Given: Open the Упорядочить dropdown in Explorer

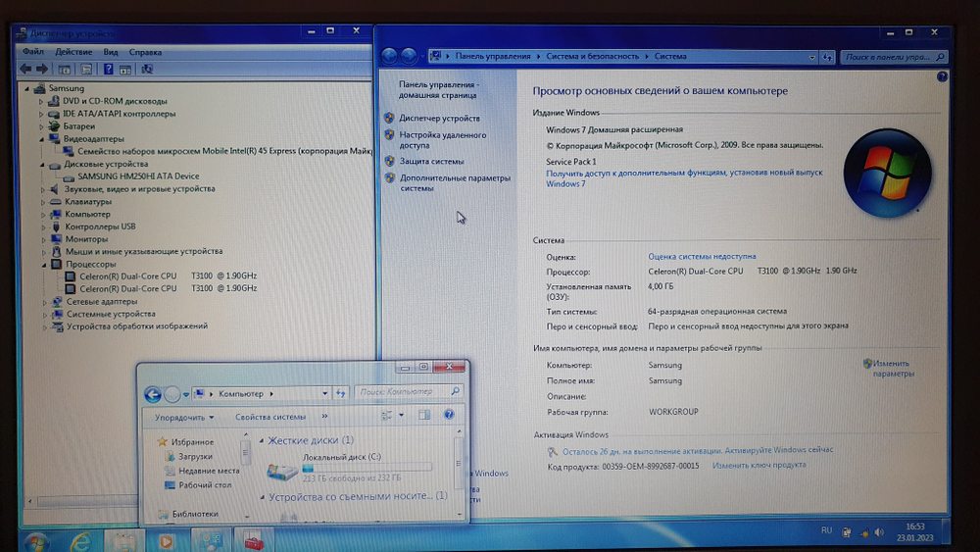Looking at the screenshot, I should pos(184,417).
